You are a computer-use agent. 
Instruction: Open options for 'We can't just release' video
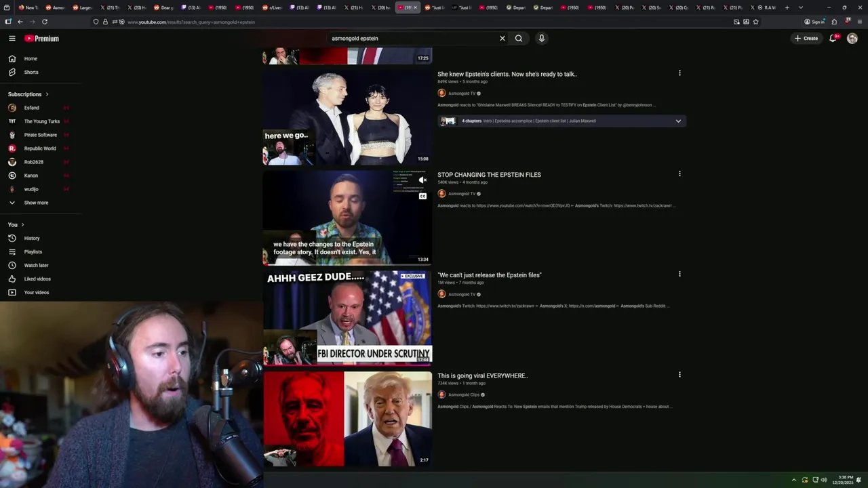pos(679,274)
